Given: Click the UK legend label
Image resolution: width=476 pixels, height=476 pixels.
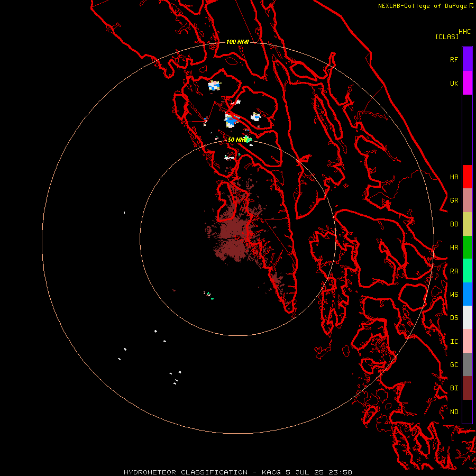Looking at the screenshot, I should tap(454, 83).
